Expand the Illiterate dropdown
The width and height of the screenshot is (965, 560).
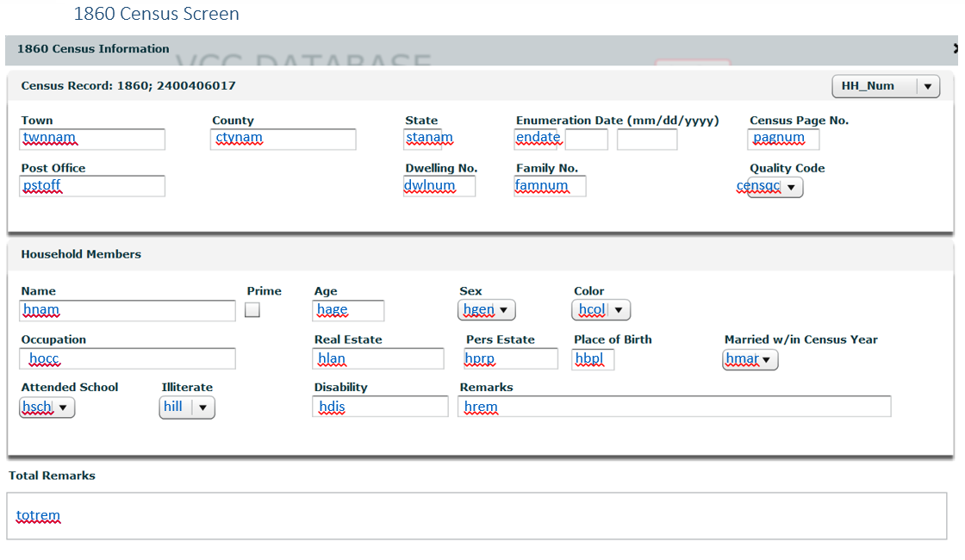tap(187, 408)
